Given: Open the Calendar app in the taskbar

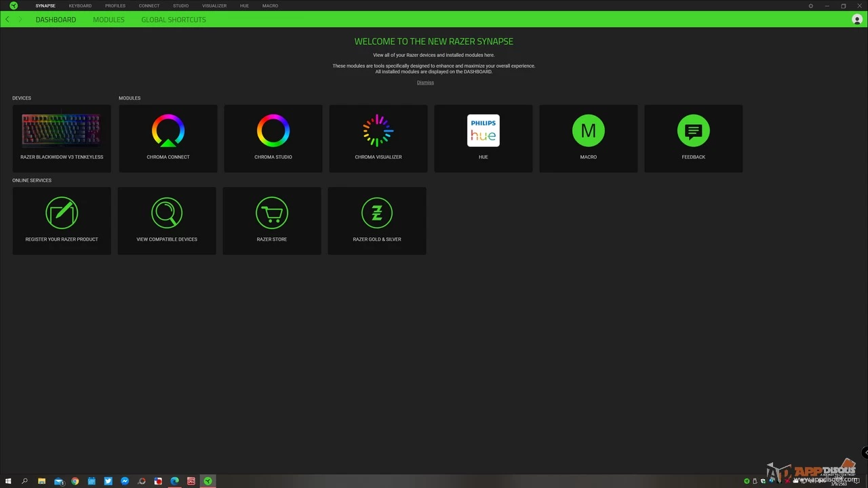Looking at the screenshot, I should click(x=92, y=481).
